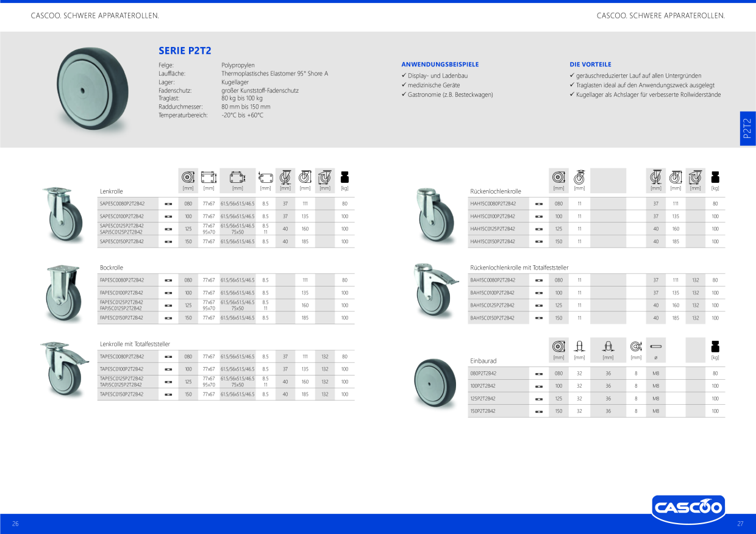Click article number 125P2T2B42
Screen dimensions: 756x534
483,399
